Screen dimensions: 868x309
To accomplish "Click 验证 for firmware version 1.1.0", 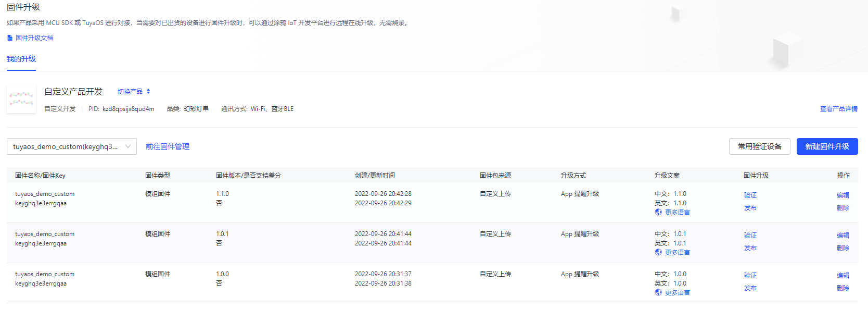I will (x=750, y=195).
